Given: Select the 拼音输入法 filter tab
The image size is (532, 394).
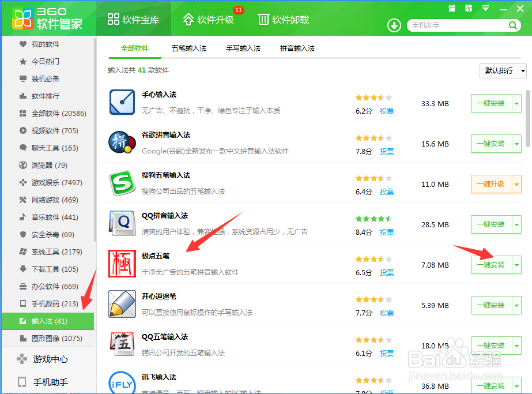Looking at the screenshot, I should [x=297, y=48].
